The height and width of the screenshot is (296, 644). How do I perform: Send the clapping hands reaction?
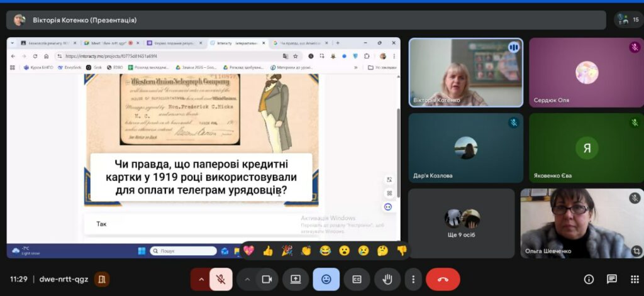(x=306, y=251)
